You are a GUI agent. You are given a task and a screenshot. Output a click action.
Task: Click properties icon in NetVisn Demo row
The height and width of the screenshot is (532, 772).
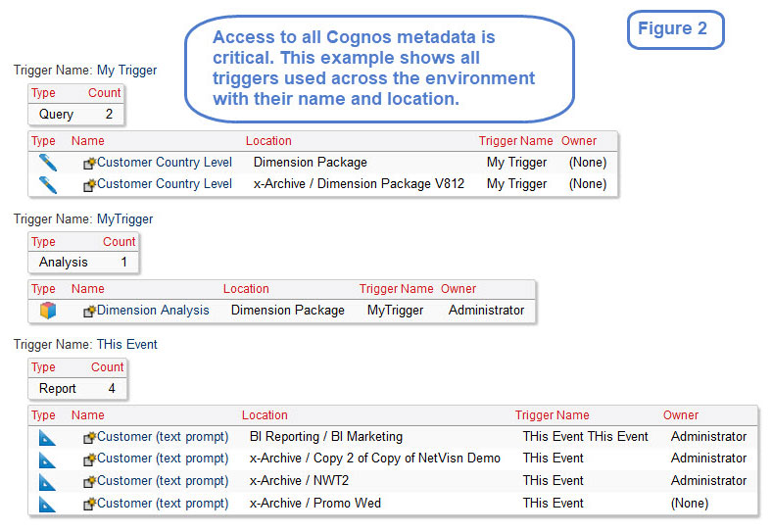89,459
